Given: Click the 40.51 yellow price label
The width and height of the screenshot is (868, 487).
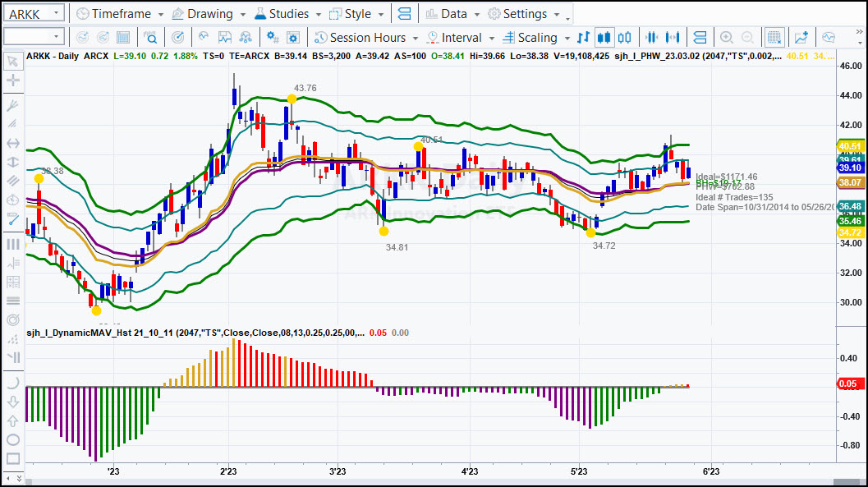Looking at the screenshot, I should [x=850, y=146].
